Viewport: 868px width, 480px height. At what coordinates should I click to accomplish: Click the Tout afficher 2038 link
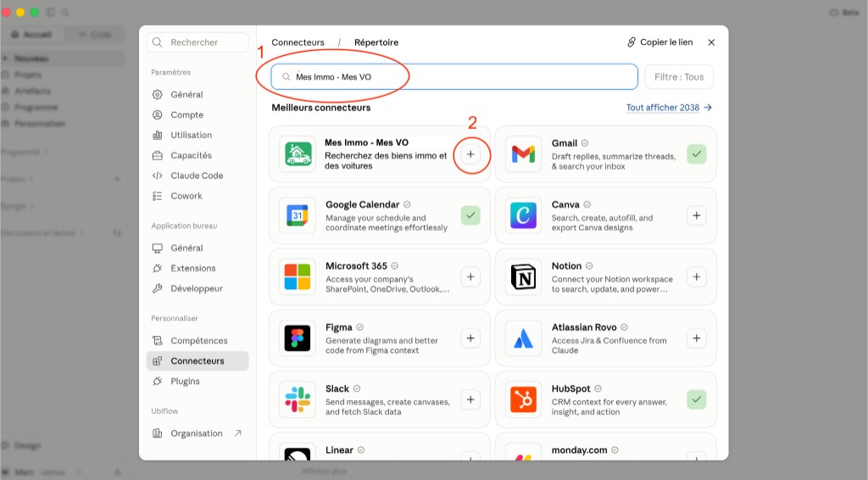pos(669,108)
